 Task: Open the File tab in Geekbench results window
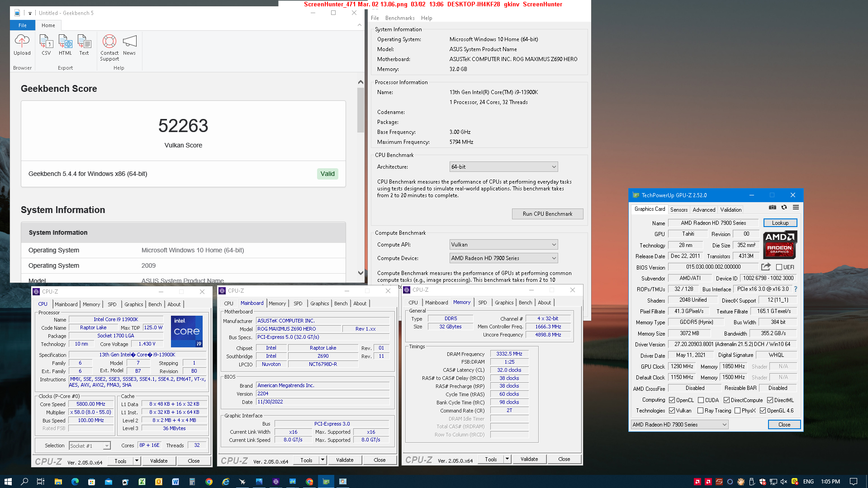tap(23, 25)
